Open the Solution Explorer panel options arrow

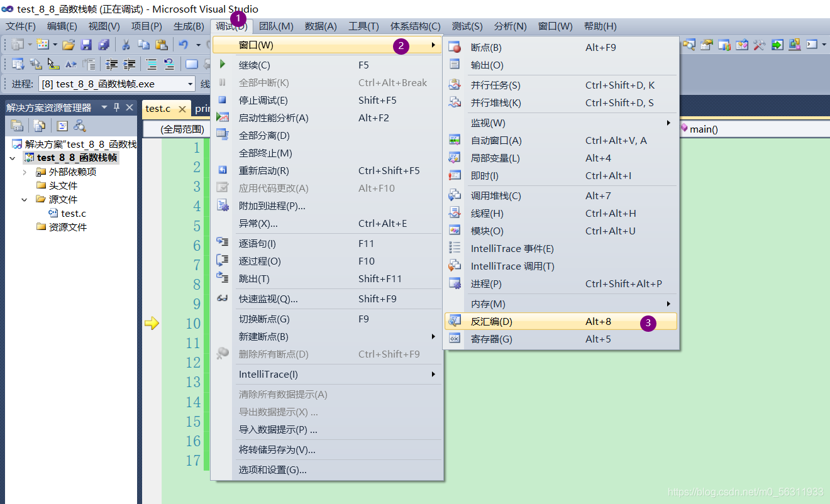pyautogui.click(x=104, y=107)
